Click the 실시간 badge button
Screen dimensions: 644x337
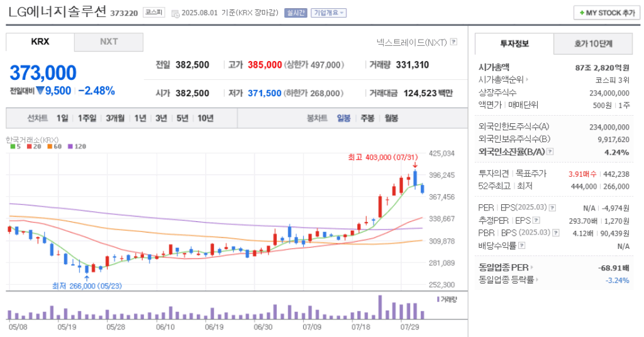(296, 13)
